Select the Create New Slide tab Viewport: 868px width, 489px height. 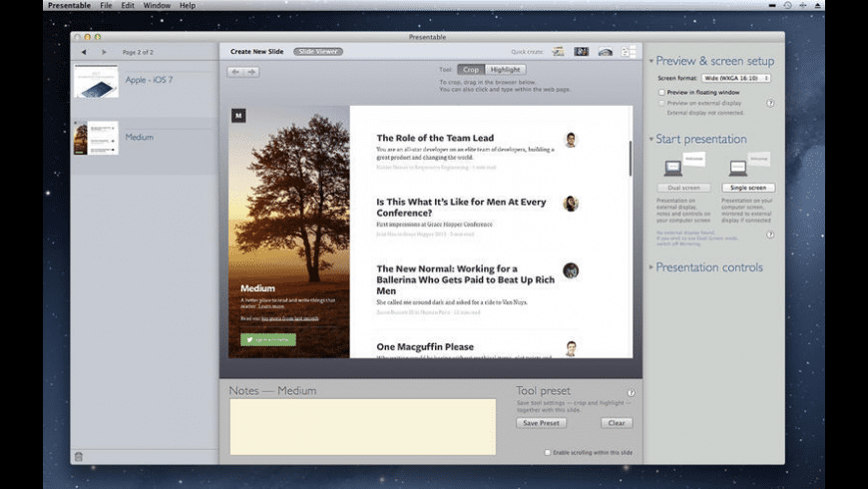tap(256, 52)
